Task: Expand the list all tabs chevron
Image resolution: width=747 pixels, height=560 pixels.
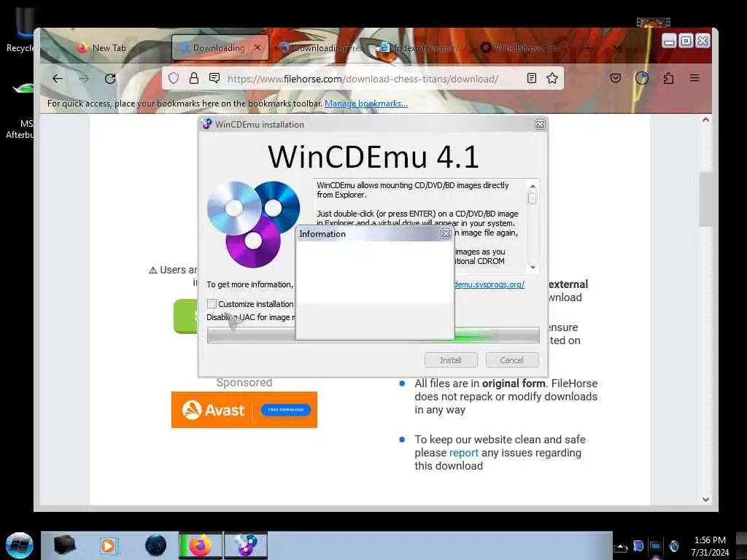Action: [617, 48]
